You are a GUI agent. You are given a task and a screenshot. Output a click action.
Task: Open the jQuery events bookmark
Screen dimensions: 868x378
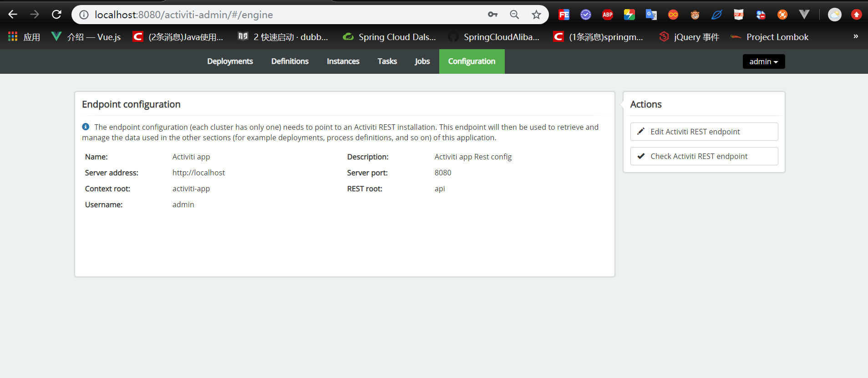[689, 37]
